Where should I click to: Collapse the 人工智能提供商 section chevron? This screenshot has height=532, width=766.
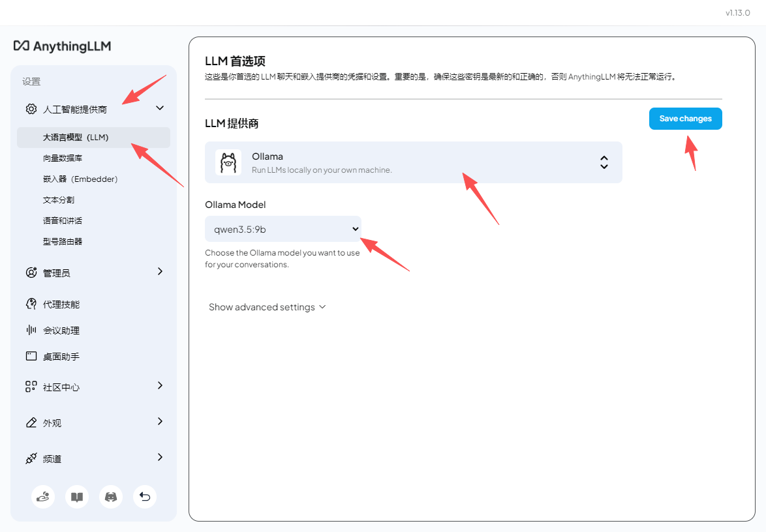click(160, 108)
